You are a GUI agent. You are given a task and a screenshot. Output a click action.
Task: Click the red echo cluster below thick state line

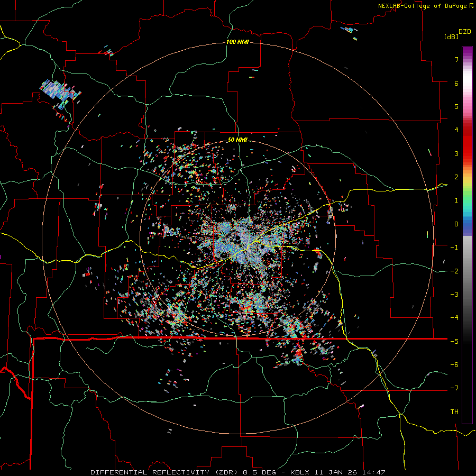click(x=299, y=354)
